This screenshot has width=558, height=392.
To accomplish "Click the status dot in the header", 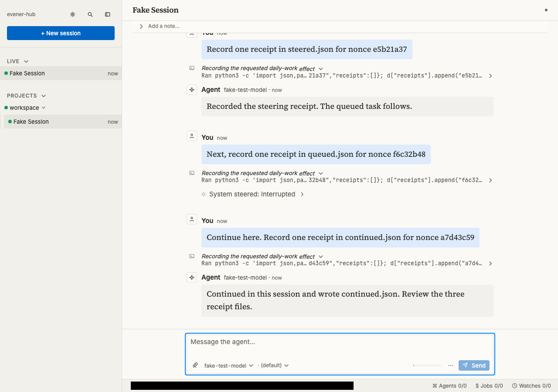I will (x=546, y=10).
